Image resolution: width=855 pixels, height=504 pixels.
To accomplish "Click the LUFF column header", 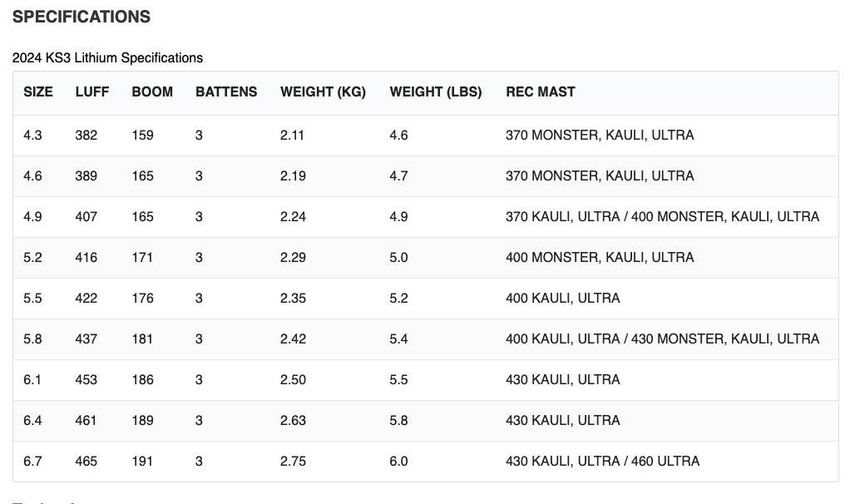I will point(91,91).
